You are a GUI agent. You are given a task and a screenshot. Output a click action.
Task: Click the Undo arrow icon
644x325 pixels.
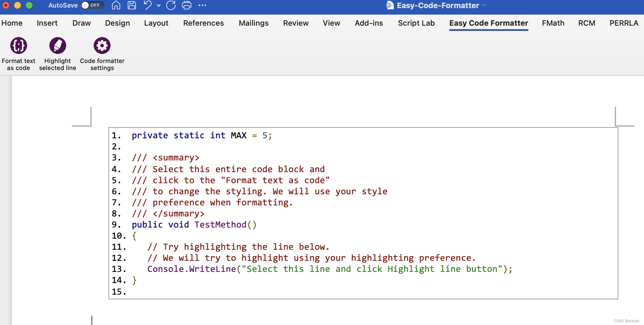click(148, 5)
